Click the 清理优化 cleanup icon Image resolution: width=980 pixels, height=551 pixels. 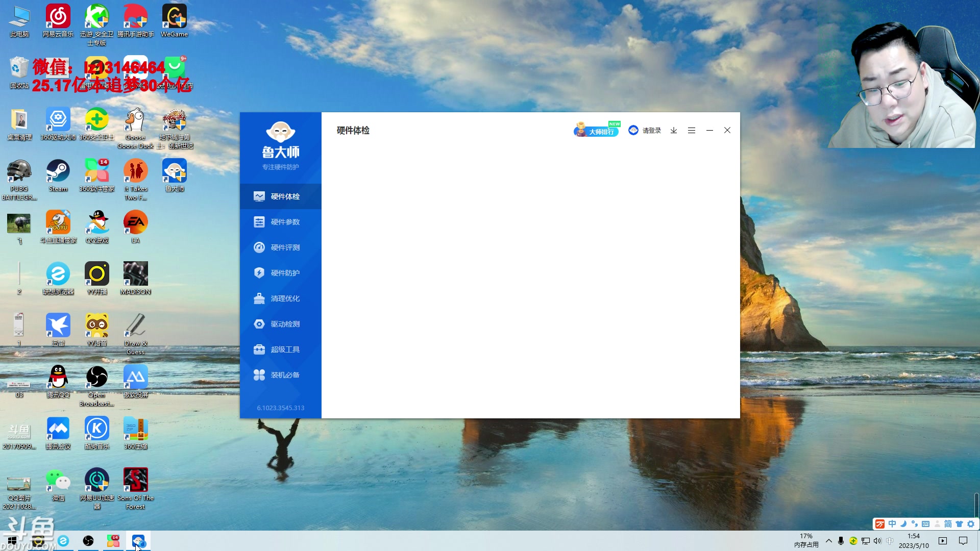(259, 298)
